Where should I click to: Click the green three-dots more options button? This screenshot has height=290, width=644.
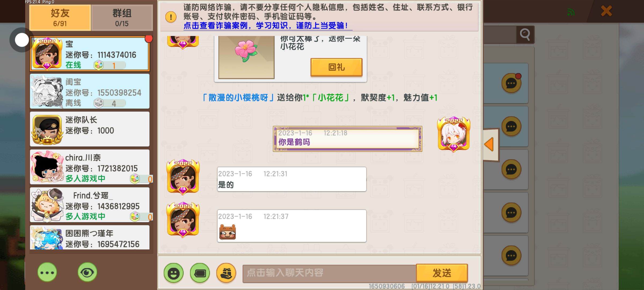(47, 272)
